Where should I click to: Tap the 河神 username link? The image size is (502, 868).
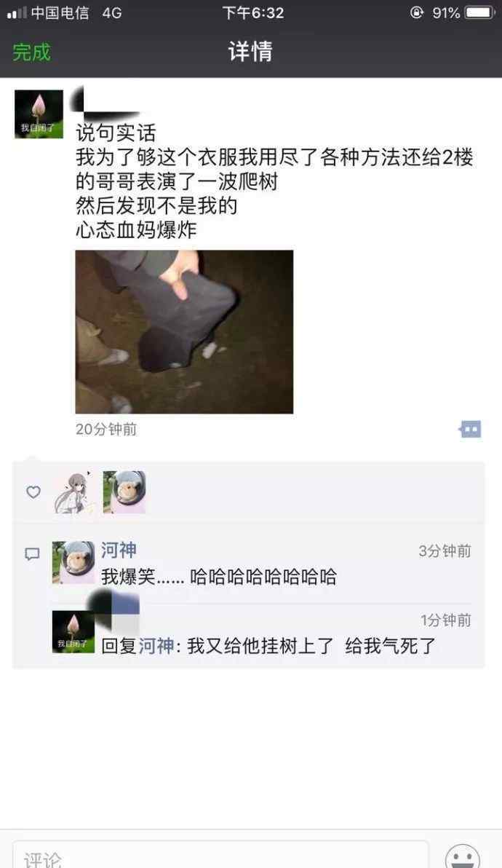119,551
